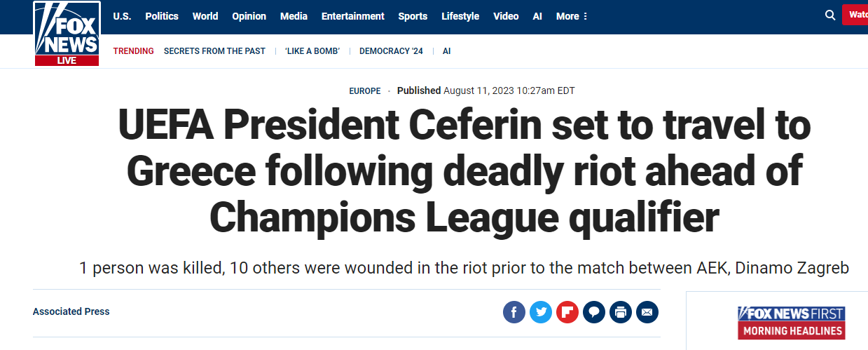Select the AI navigation item
This screenshot has width=868, height=350.
click(x=537, y=16)
